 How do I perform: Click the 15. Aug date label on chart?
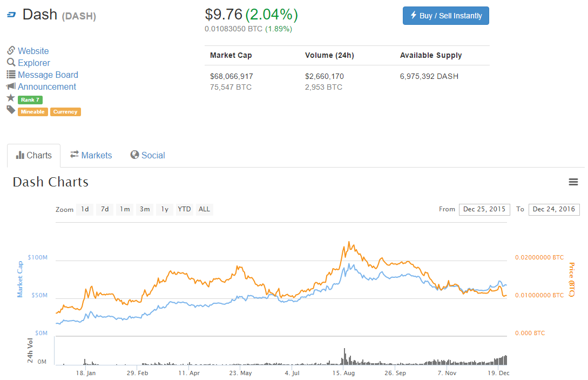[x=343, y=373]
